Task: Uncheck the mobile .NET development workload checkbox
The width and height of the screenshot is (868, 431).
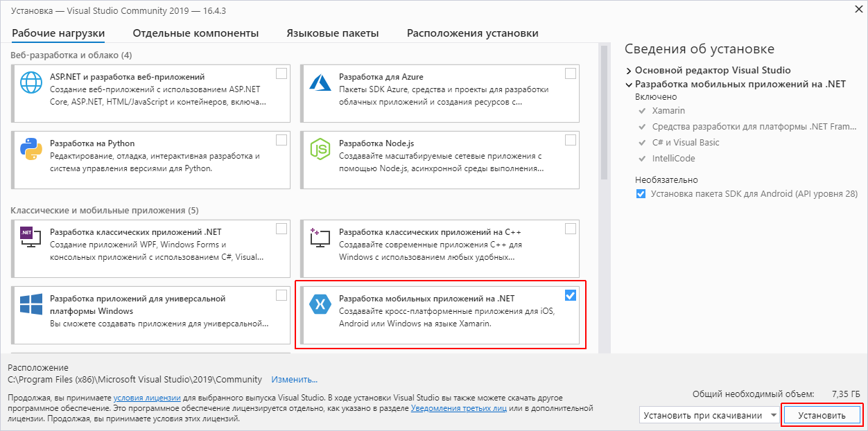Action: tap(570, 296)
